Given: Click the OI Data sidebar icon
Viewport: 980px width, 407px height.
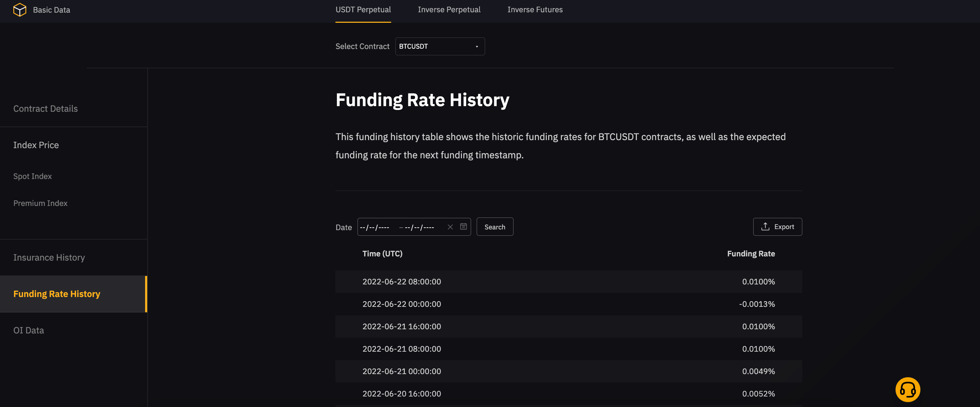Looking at the screenshot, I should point(29,330).
